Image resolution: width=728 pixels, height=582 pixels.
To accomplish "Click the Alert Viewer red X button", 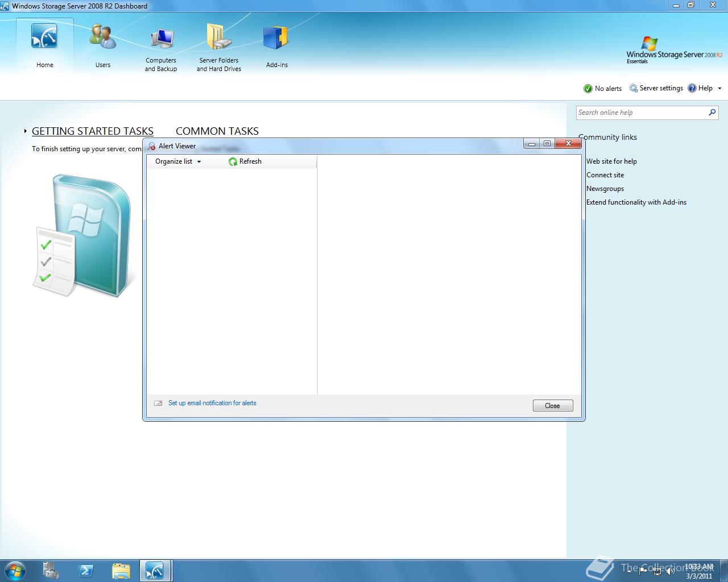I will click(568, 144).
